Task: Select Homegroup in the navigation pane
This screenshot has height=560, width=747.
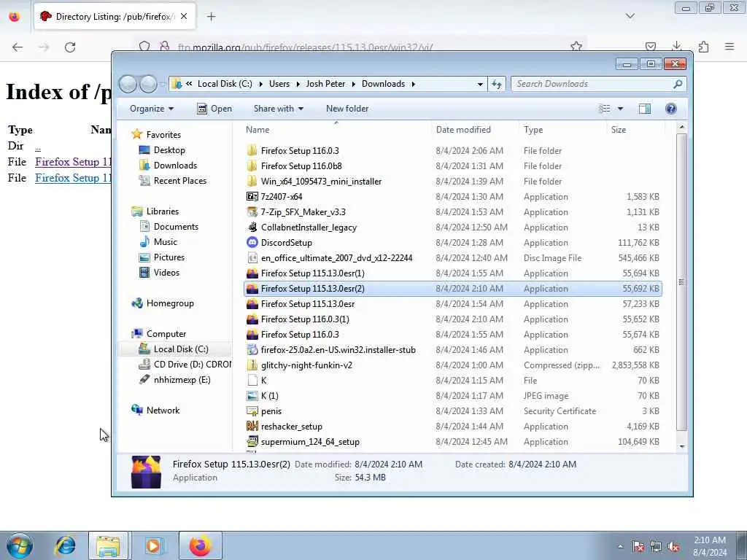Action: coord(163,303)
